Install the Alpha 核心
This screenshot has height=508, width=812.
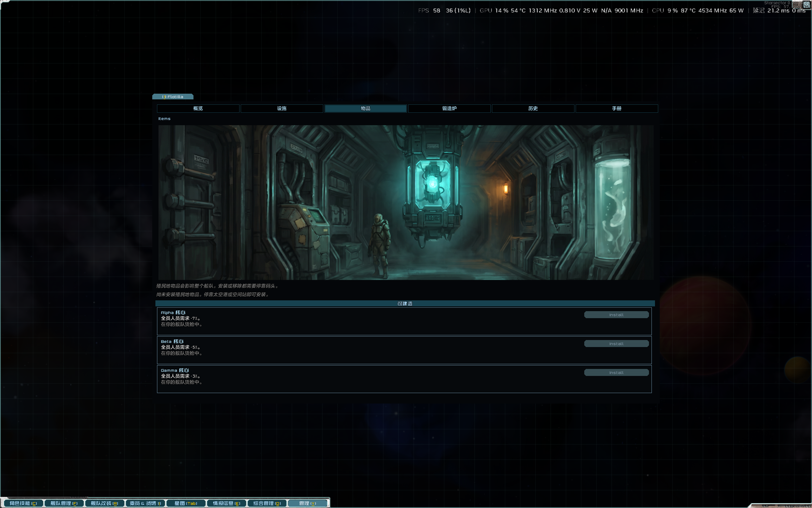pos(616,315)
